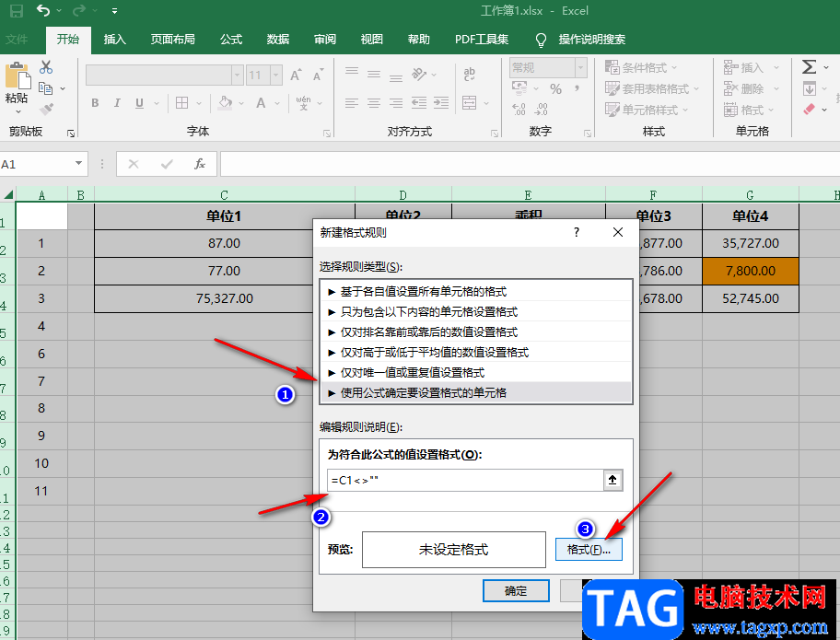Open the number format 常规 dropdown

(580, 68)
